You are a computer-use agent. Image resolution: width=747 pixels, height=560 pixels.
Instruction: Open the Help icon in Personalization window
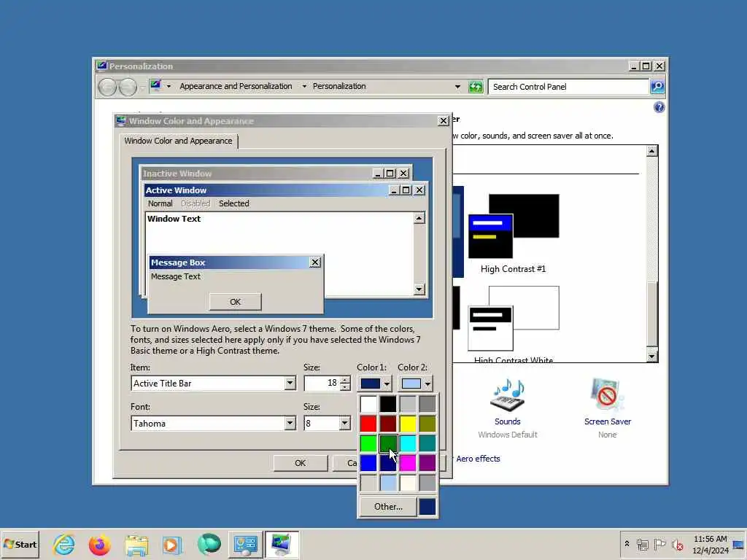tap(659, 107)
